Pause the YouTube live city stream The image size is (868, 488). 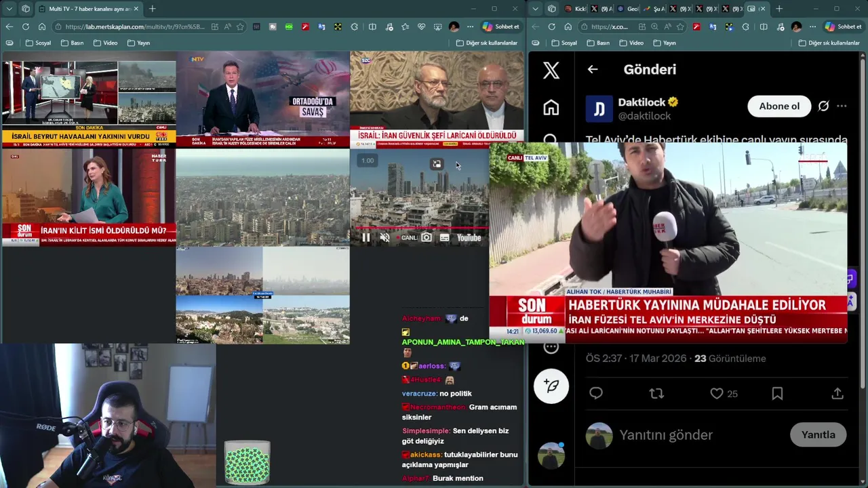(366, 237)
